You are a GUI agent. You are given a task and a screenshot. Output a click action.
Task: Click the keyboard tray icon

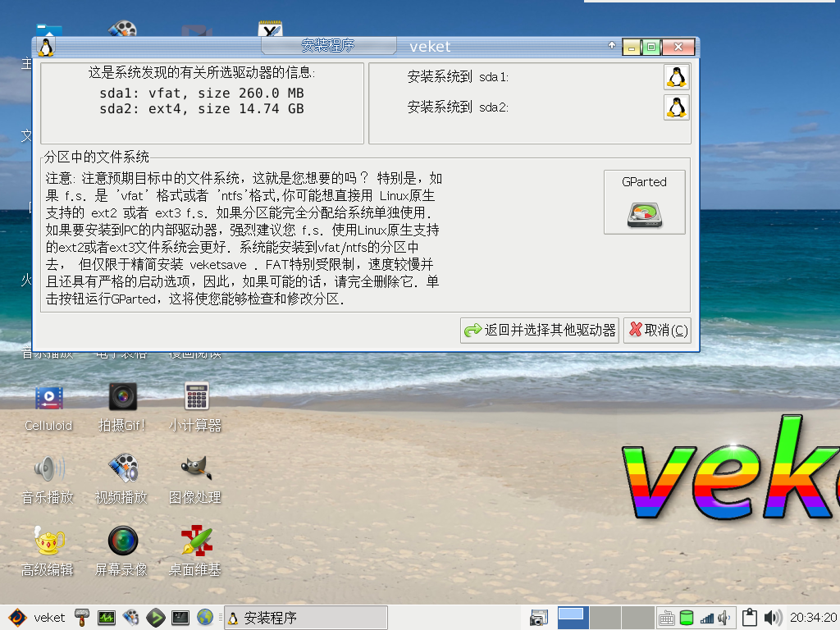pos(666,619)
